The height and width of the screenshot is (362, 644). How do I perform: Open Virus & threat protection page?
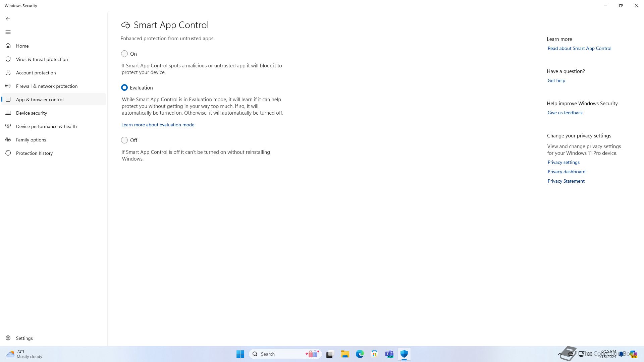(54, 59)
